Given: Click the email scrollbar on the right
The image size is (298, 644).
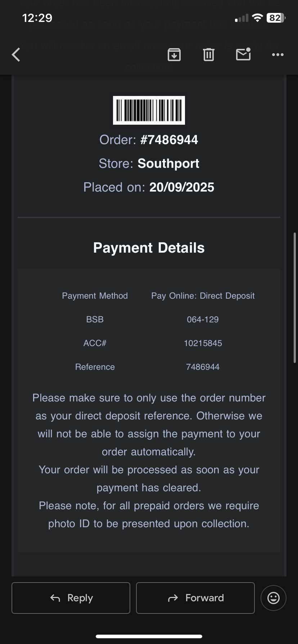Looking at the screenshot, I should [x=295, y=298].
